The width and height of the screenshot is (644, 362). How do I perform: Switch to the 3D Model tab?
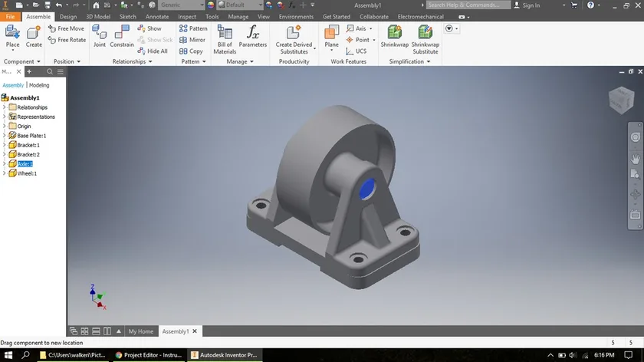[x=98, y=16]
